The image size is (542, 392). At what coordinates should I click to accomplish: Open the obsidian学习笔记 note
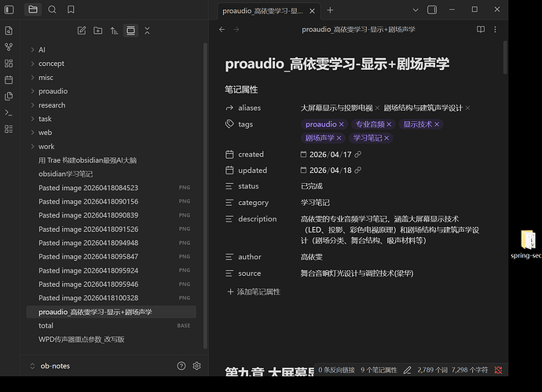point(112,174)
